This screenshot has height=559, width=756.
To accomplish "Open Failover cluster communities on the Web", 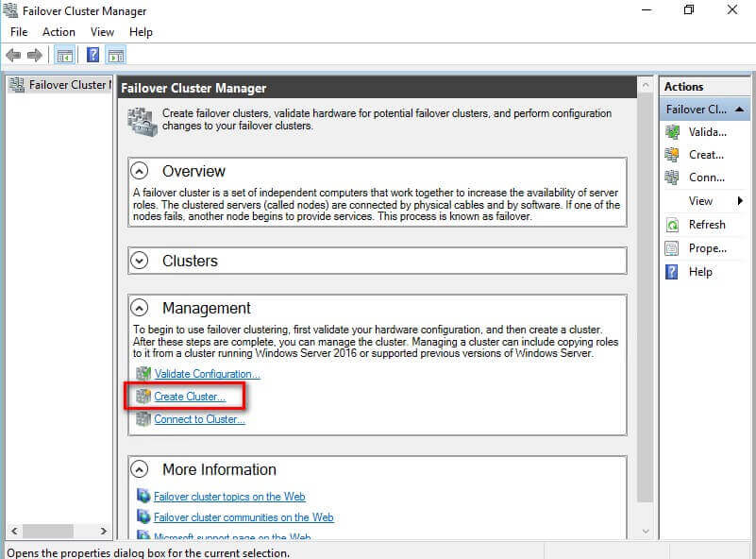I will click(x=244, y=517).
